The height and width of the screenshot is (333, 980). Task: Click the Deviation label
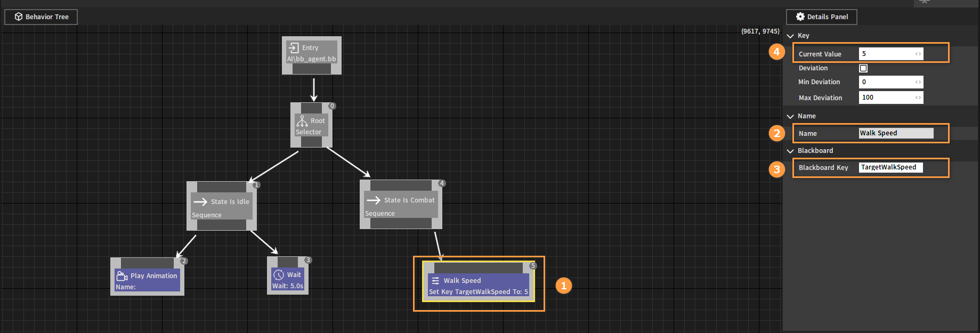813,68
